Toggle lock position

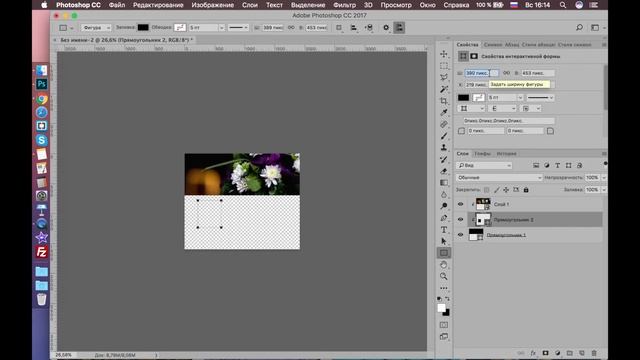506,190
